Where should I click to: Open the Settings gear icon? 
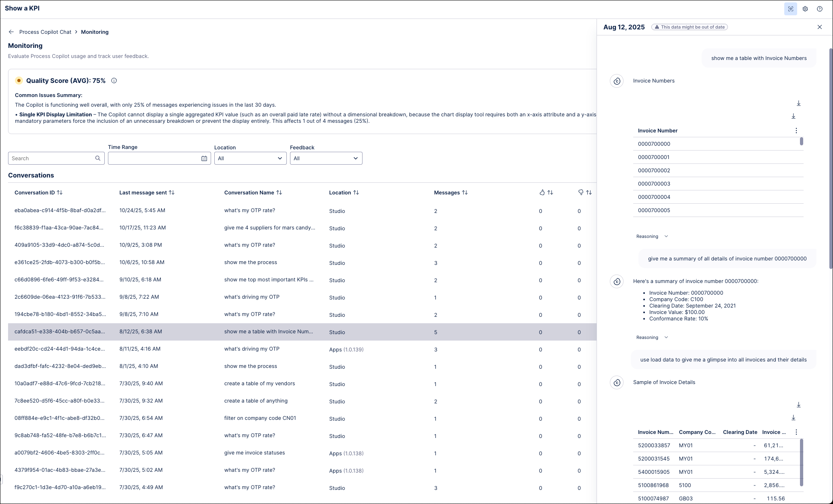point(805,8)
